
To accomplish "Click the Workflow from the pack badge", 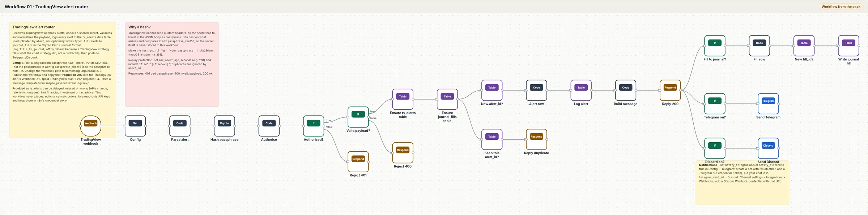I will tap(841, 7).
